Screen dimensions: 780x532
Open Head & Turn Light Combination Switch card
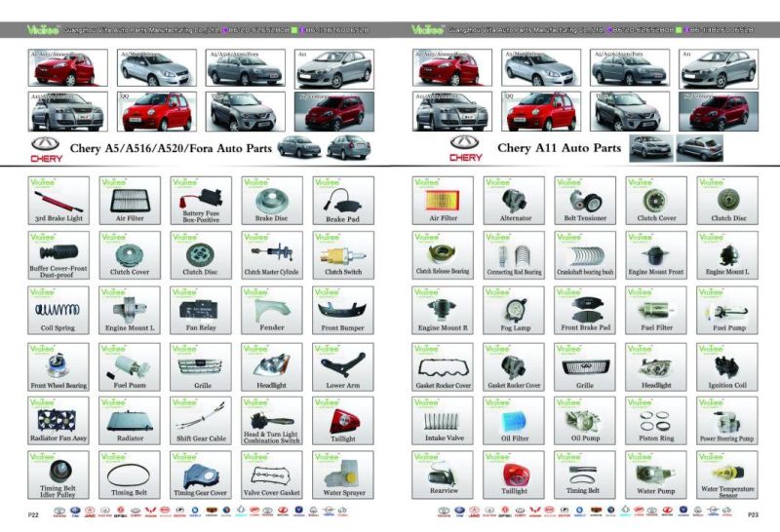click(272, 421)
